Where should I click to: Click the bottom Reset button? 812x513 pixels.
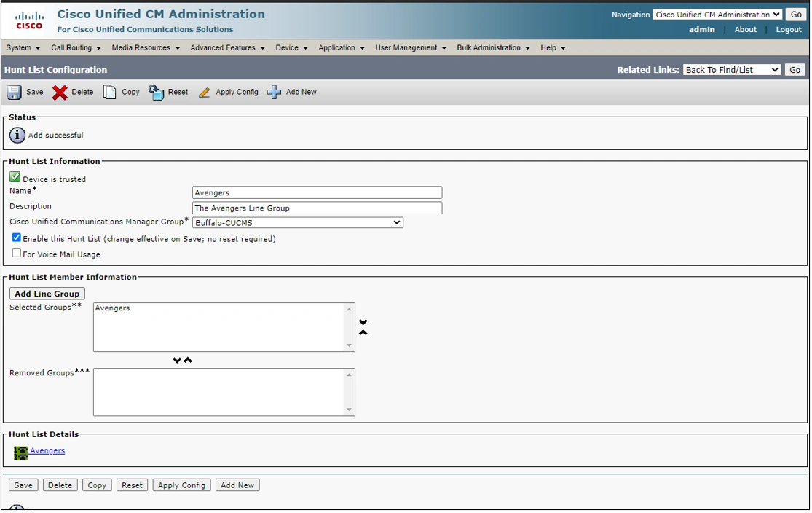[132, 485]
